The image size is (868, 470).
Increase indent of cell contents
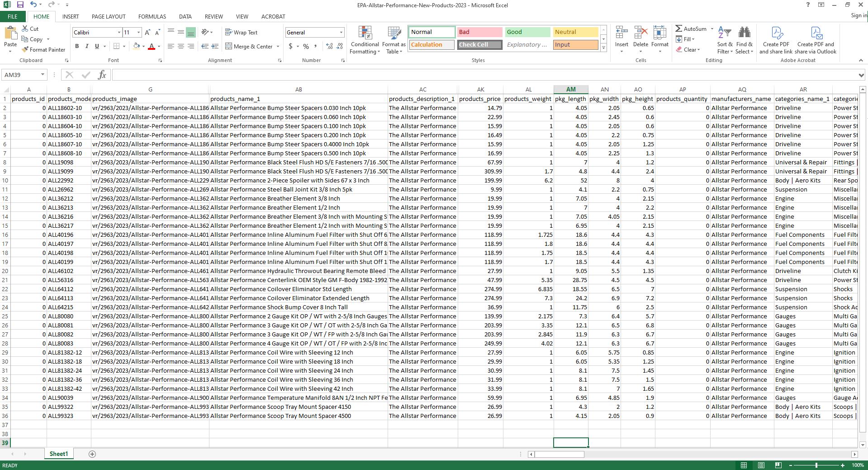(x=215, y=46)
